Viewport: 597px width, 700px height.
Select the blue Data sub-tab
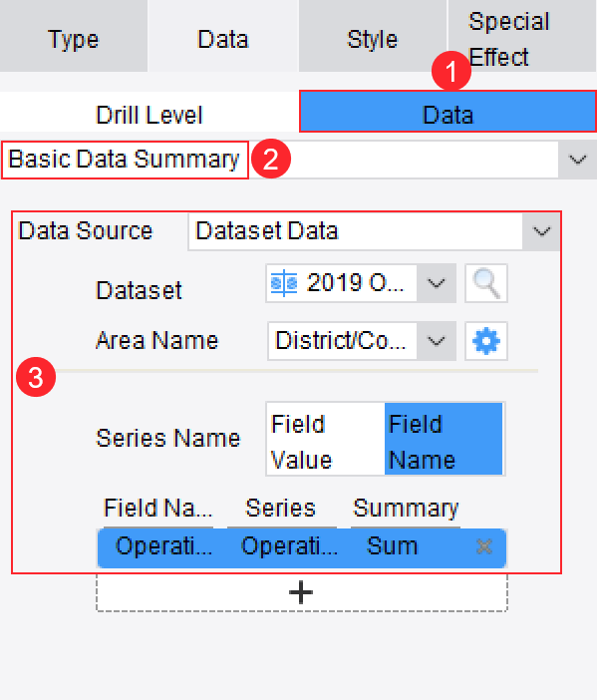pos(448,112)
